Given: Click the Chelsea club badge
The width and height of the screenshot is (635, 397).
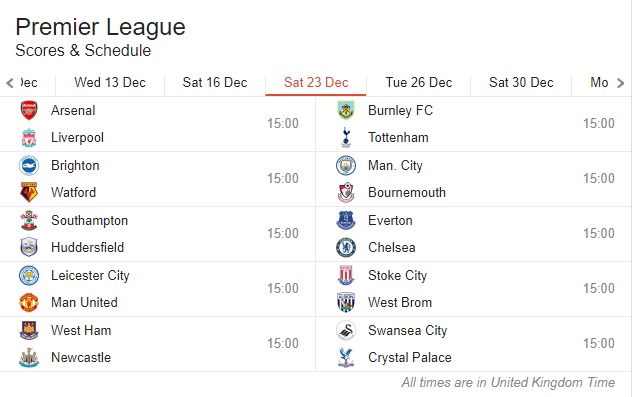Looking at the screenshot, I should pos(346,248).
